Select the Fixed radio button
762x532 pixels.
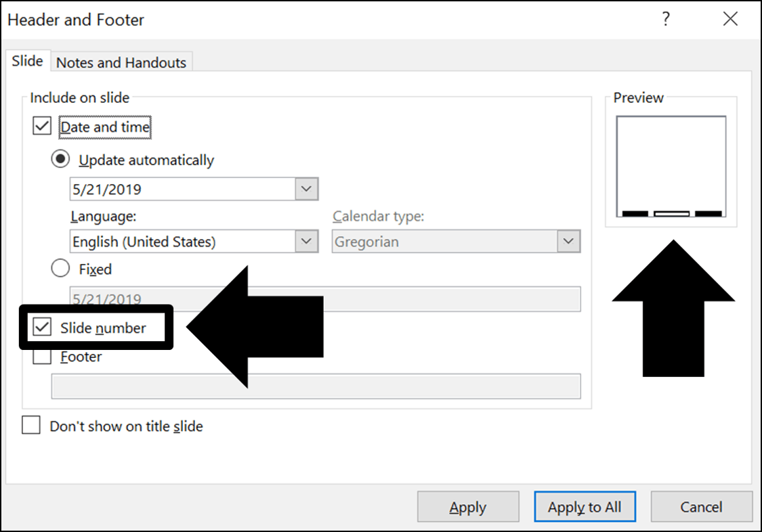click(x=60, y=268)
